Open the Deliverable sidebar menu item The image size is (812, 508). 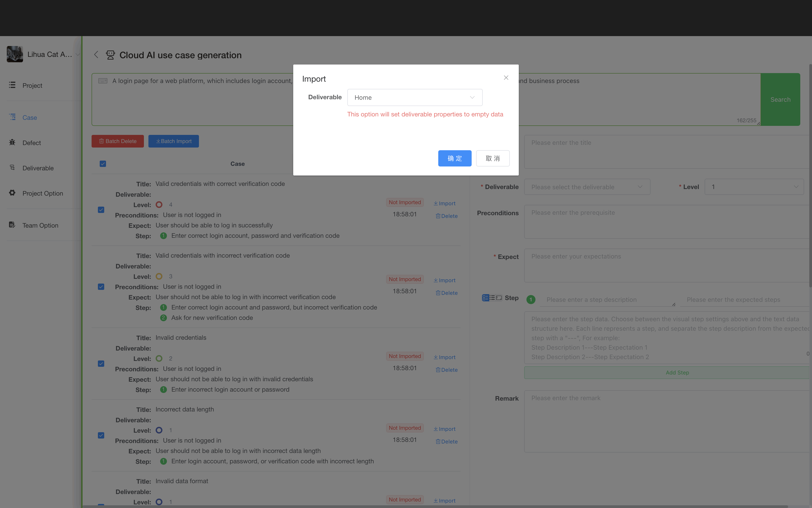38,168
